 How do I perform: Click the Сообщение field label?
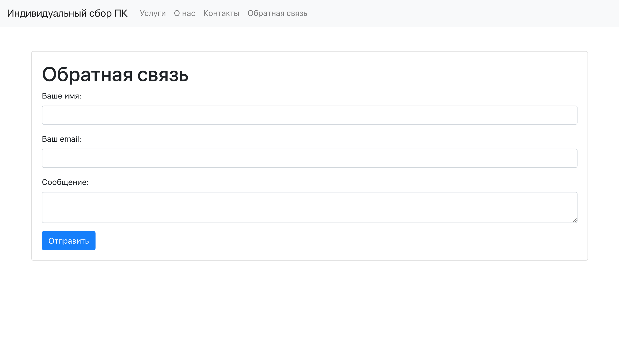point(65,182)
